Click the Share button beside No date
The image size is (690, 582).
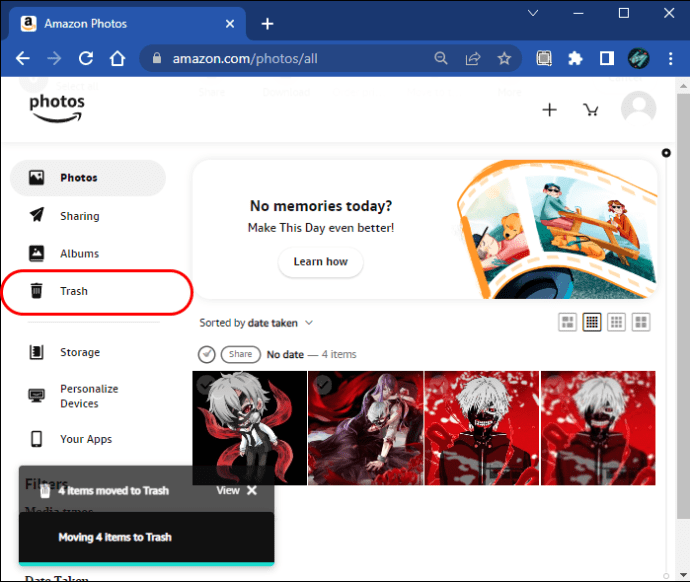pyautogui.click(x=239, y=354)
